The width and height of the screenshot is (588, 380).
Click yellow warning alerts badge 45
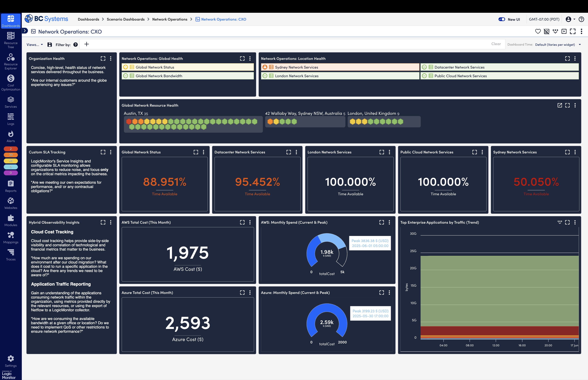pos(11,161)
